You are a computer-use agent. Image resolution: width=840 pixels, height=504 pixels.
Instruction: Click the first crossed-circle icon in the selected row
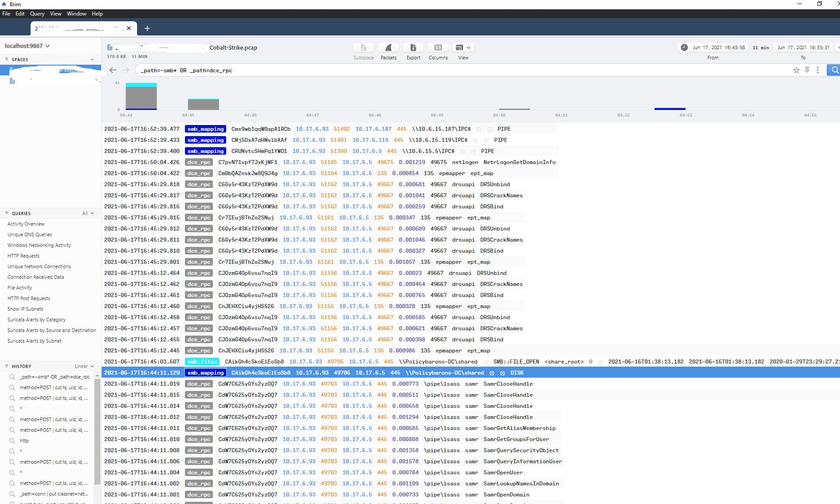492,373
